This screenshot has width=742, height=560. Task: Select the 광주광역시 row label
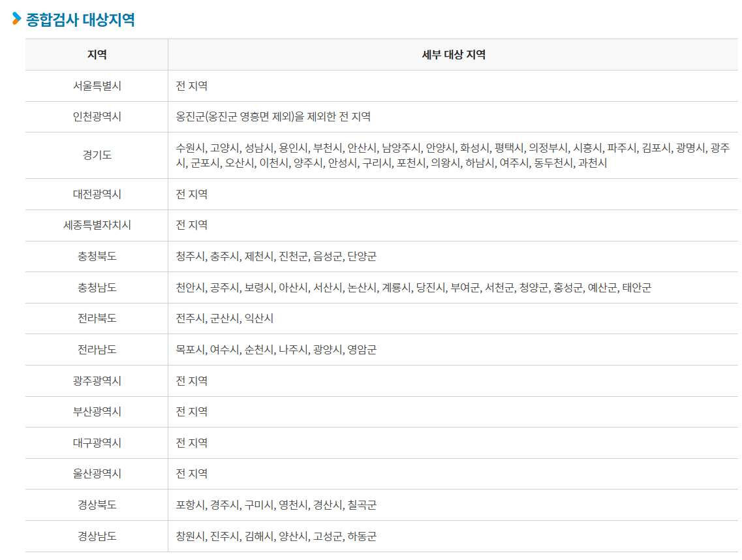pyautogui.click(x=97, y=381)
